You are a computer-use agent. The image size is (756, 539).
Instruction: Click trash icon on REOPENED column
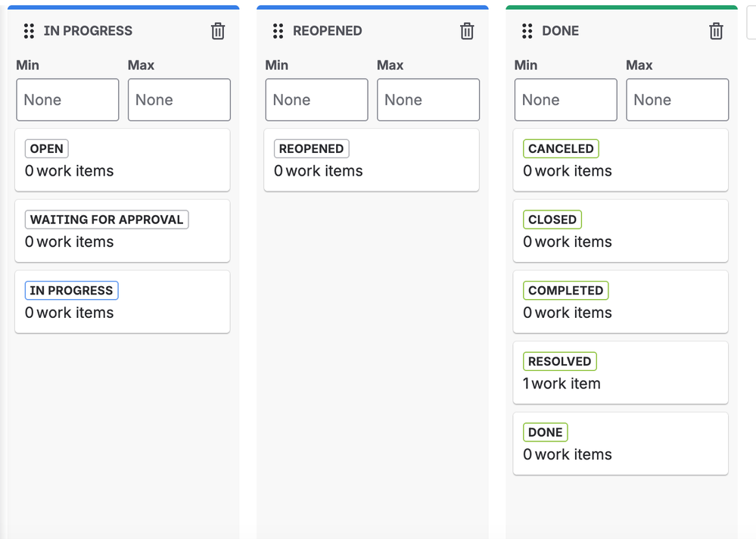pyautogui.click(x=467, y=31)
